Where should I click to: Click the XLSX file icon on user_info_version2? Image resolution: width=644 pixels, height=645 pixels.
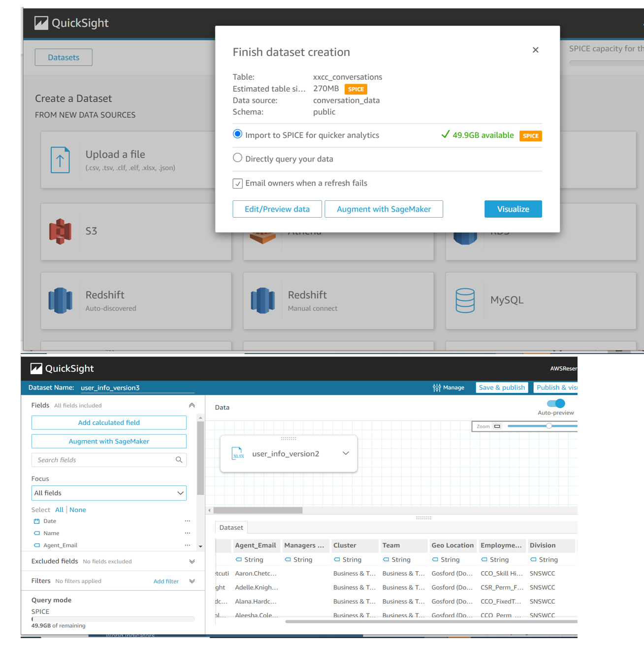238,453
